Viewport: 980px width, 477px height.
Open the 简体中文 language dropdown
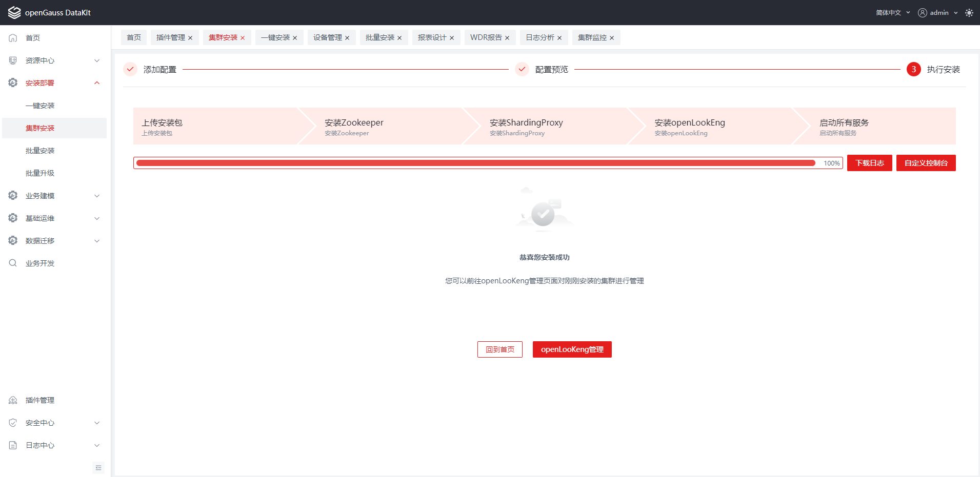(893, 13)
